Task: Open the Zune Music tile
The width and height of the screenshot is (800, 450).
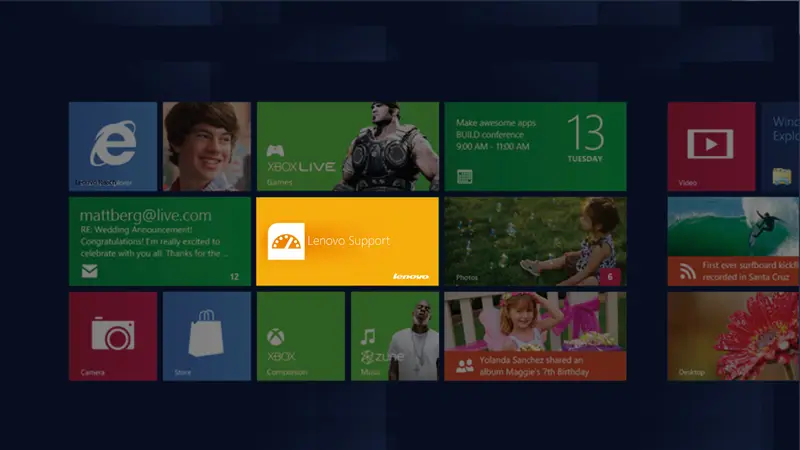Action: [394, 336]
